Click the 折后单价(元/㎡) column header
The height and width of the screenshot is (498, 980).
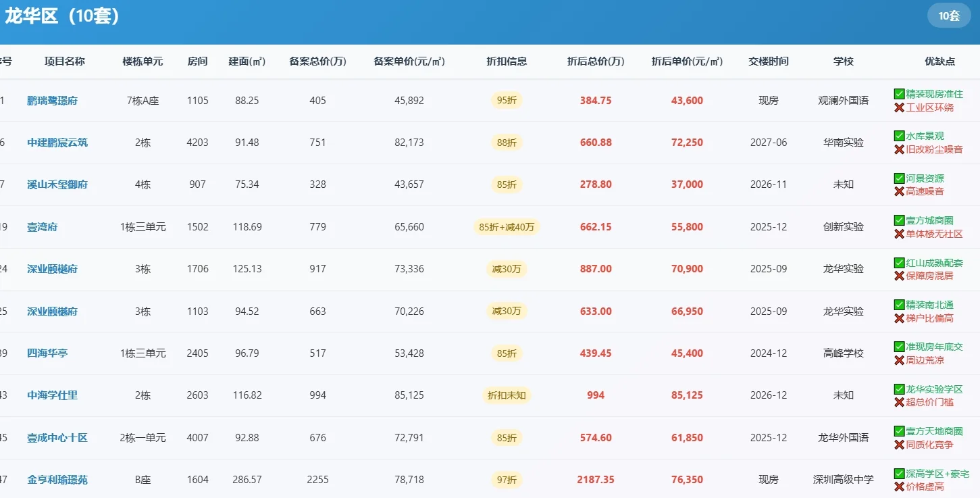point(687,61)
